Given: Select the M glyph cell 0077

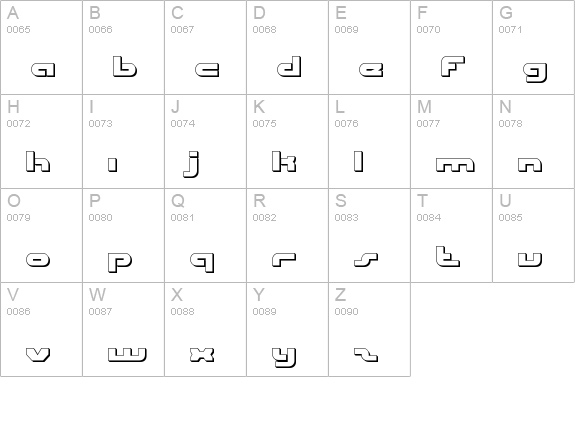Looking at the screenshot, I should (x=451, y=142).
